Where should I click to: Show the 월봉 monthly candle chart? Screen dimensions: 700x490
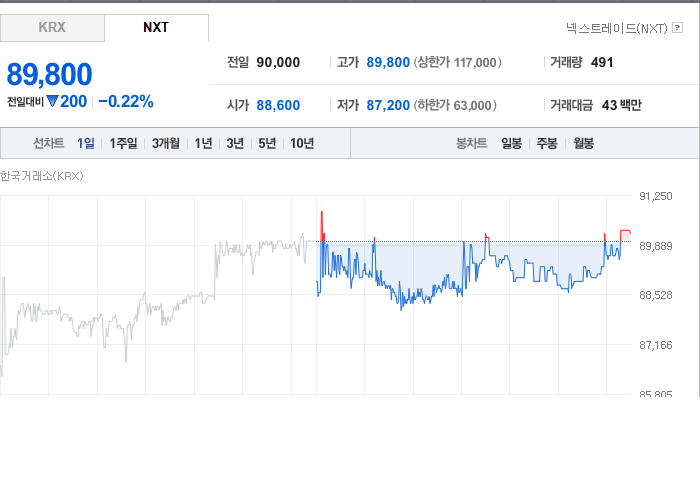tap(583, 143)
